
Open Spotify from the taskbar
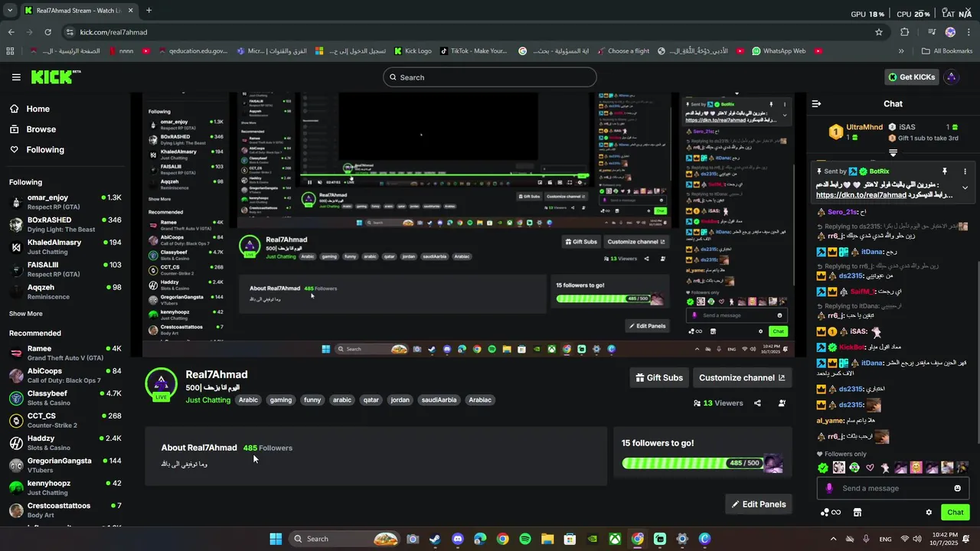tap(524, 539)
